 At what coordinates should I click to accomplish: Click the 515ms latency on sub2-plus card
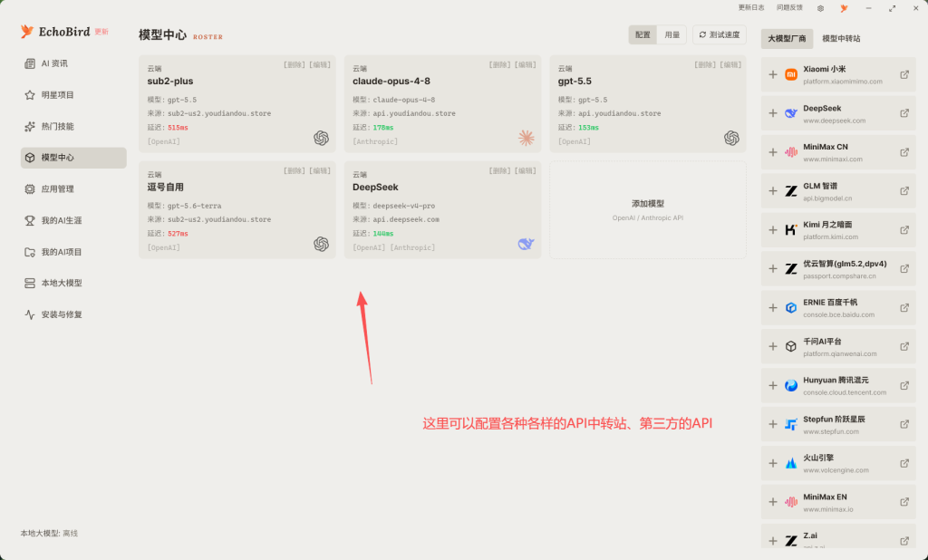[178, 127]
